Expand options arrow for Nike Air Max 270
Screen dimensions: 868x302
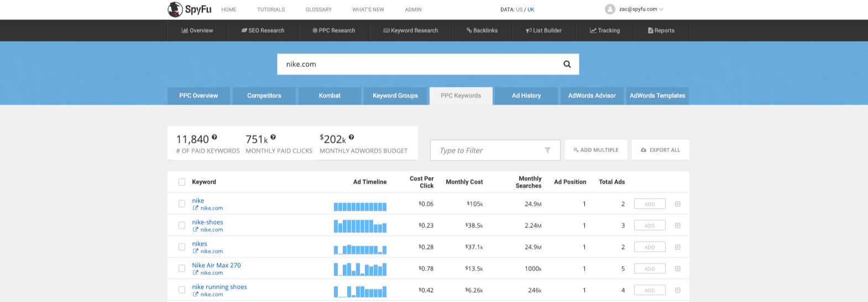pyautogui.click(x=678, y=269)
